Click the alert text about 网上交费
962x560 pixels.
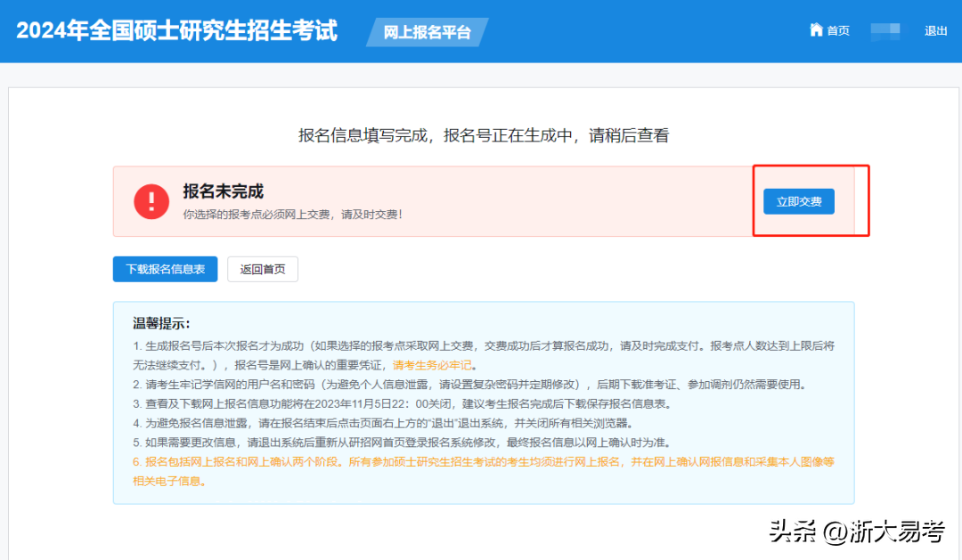[292, 215]
